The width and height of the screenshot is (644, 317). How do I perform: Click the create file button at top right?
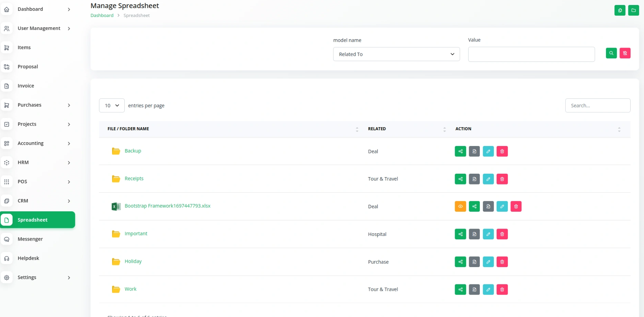(620, 10)
